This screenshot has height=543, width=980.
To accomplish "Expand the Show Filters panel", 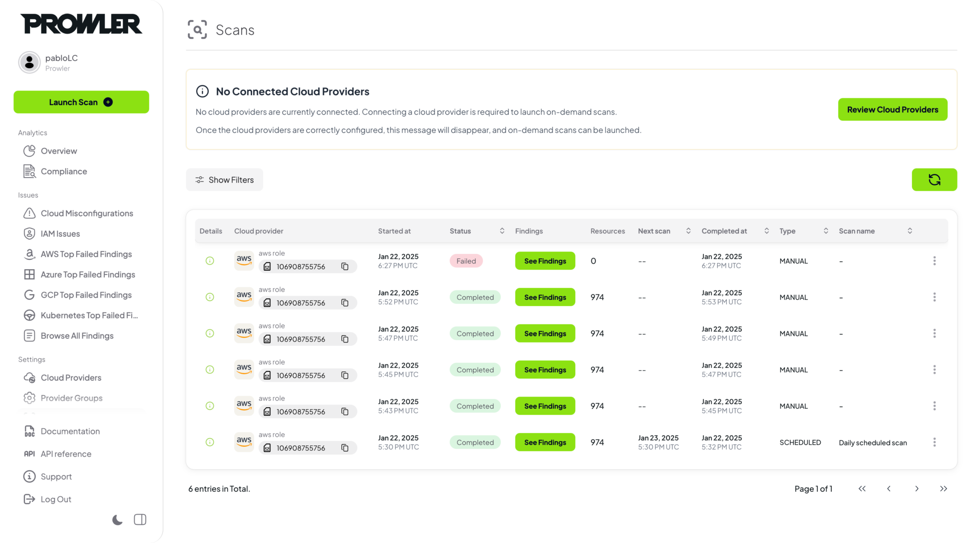I will [224, 180].
